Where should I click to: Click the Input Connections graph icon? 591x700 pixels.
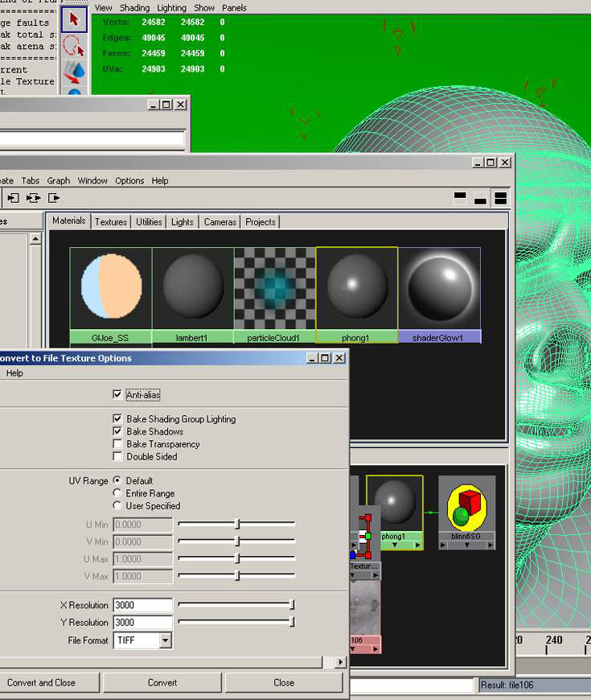tap(14, 198)
